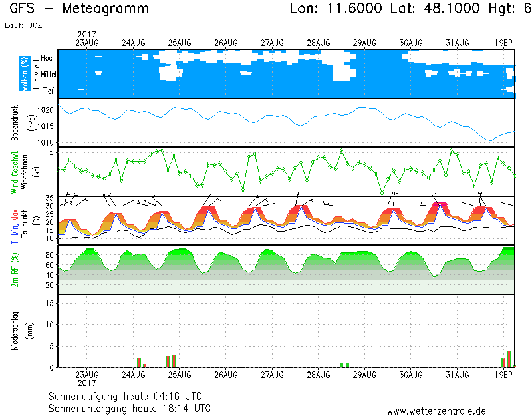Screen dimensions: 532x416
Task: Select the 1020 pressure axis value
Action: coord(45,110)
